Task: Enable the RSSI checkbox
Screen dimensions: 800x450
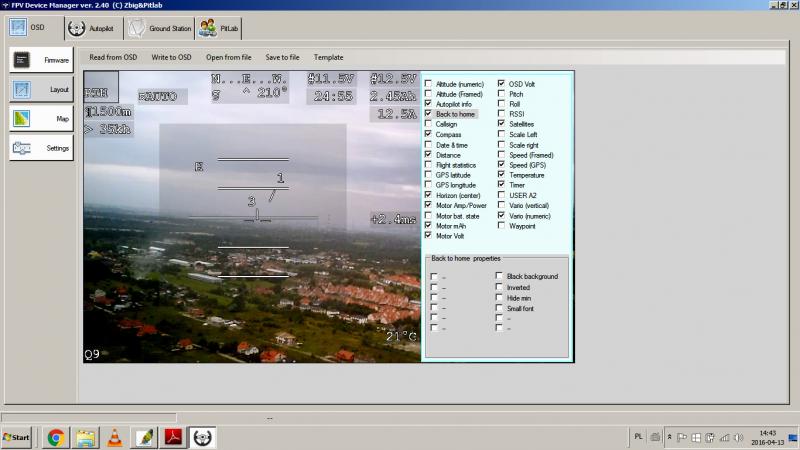Action: (x=502, y=114)
